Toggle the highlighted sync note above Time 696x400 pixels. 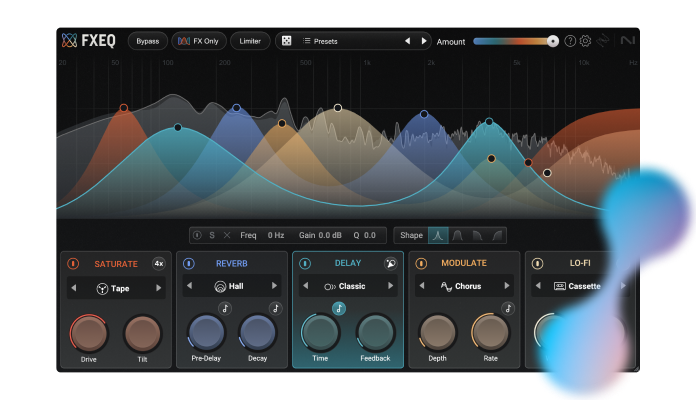point(339,309)
